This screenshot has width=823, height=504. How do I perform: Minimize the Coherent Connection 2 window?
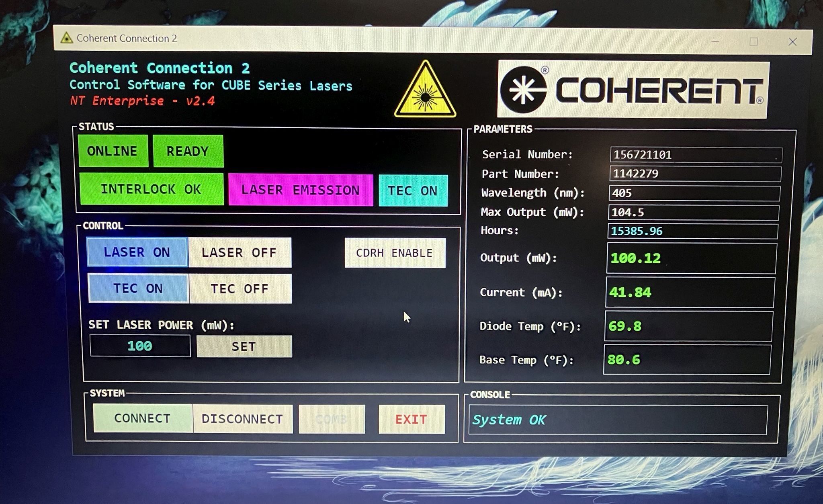coord(715,41)
